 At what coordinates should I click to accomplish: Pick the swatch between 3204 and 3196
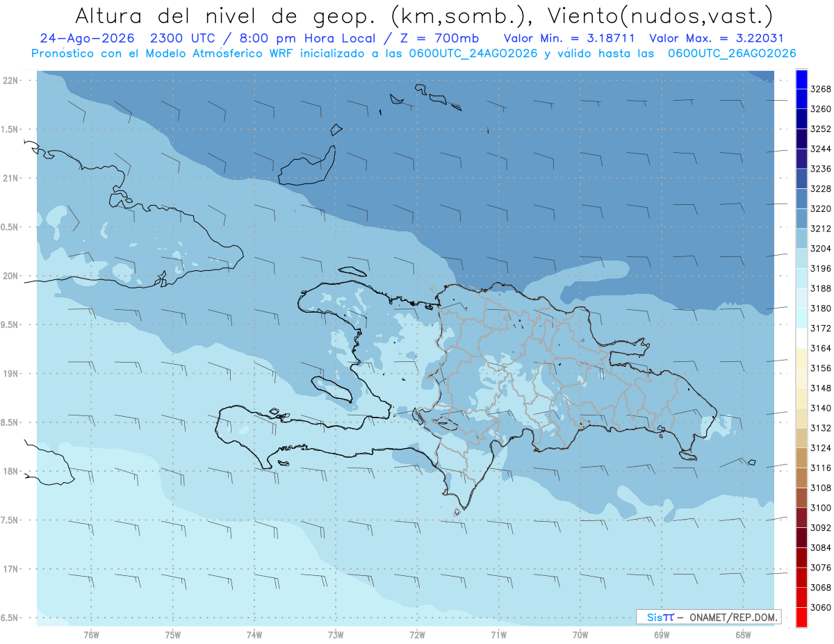point(801,258)
